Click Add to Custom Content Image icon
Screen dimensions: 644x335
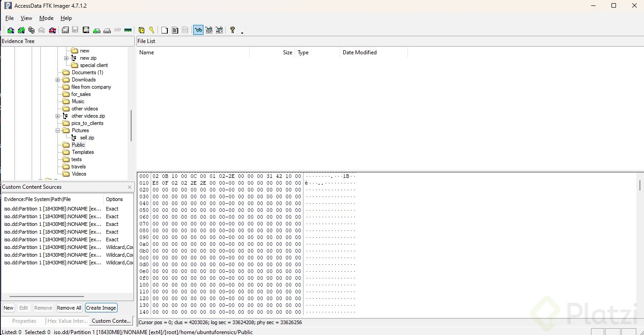(97, 30)
